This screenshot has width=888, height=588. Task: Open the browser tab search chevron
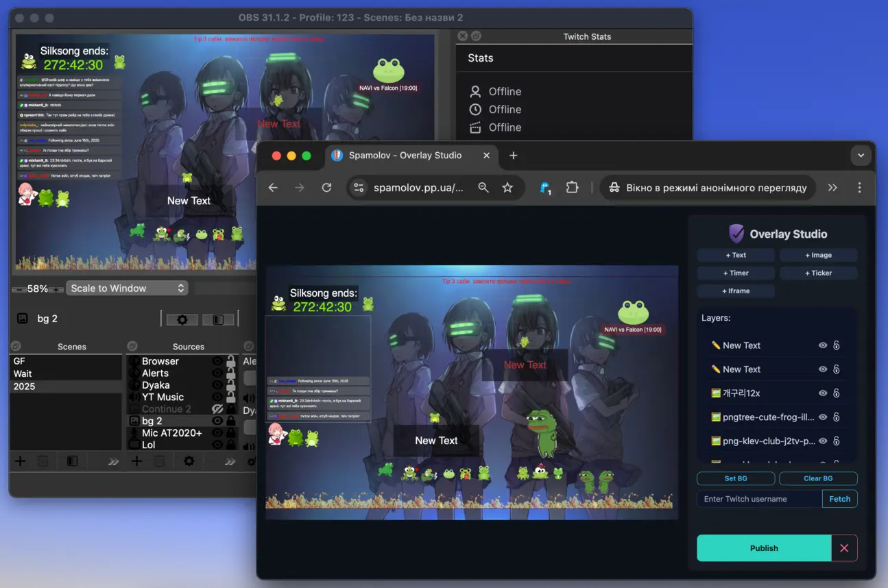point(861,156)
